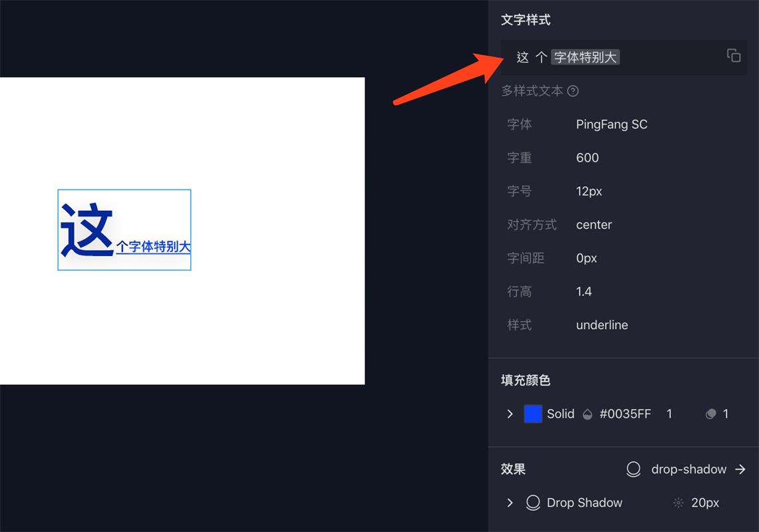This screenshot has width=759, height=532.
Task: Select the highlighted segment 字体特别大
Action: (585, 57)
